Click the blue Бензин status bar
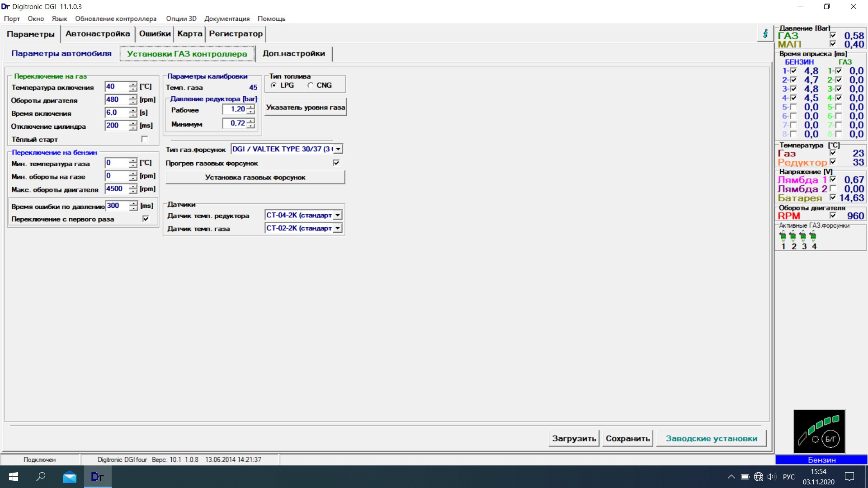Viewport: 868px width, 488px height. 821,460
